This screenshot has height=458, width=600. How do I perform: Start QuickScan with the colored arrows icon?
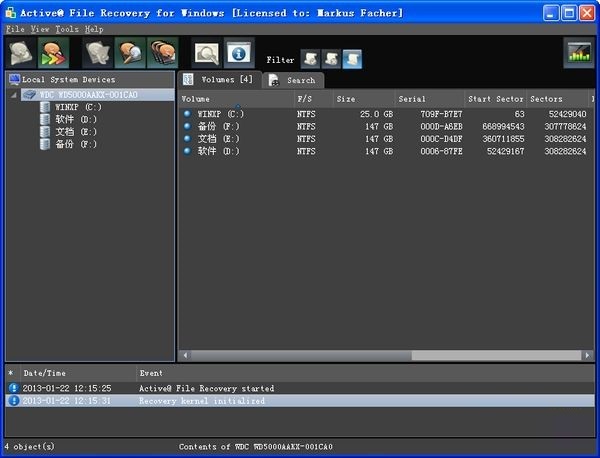tap(53, 53)
